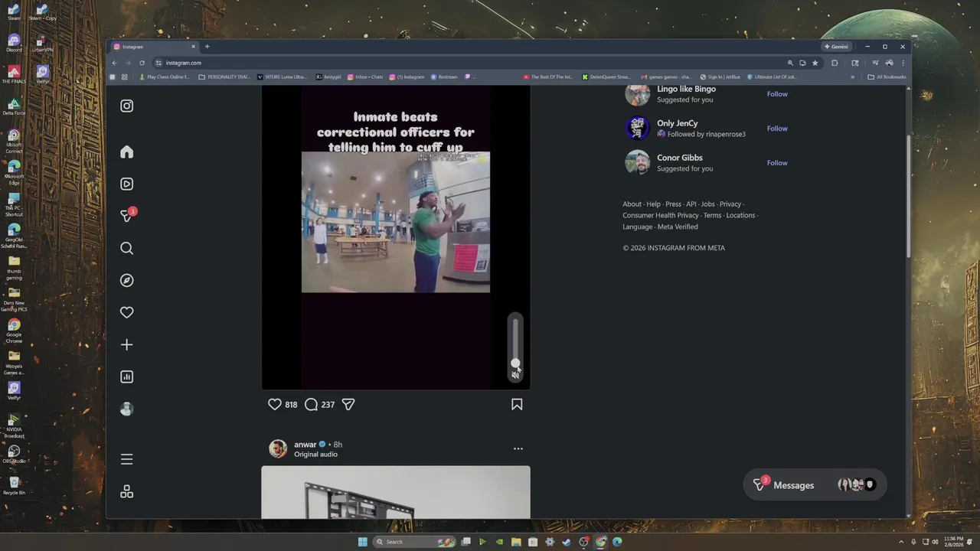Open the floating Messages panel
The image size is (980, 551).
point(815,485)
